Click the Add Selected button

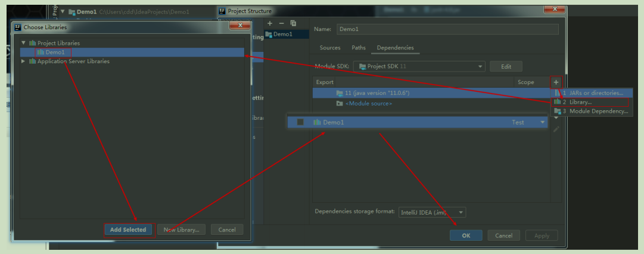click(x=128, y=230)
